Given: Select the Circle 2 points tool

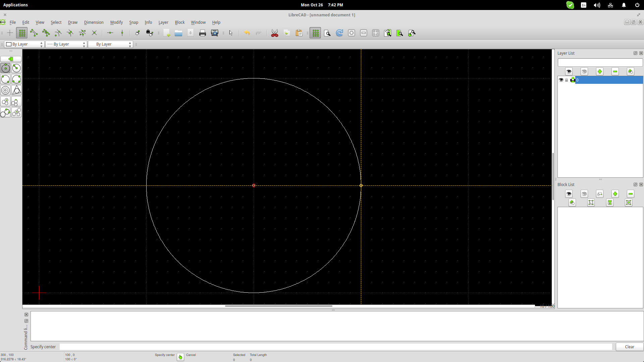Looking at the screenshot, I should coord(5,79).
